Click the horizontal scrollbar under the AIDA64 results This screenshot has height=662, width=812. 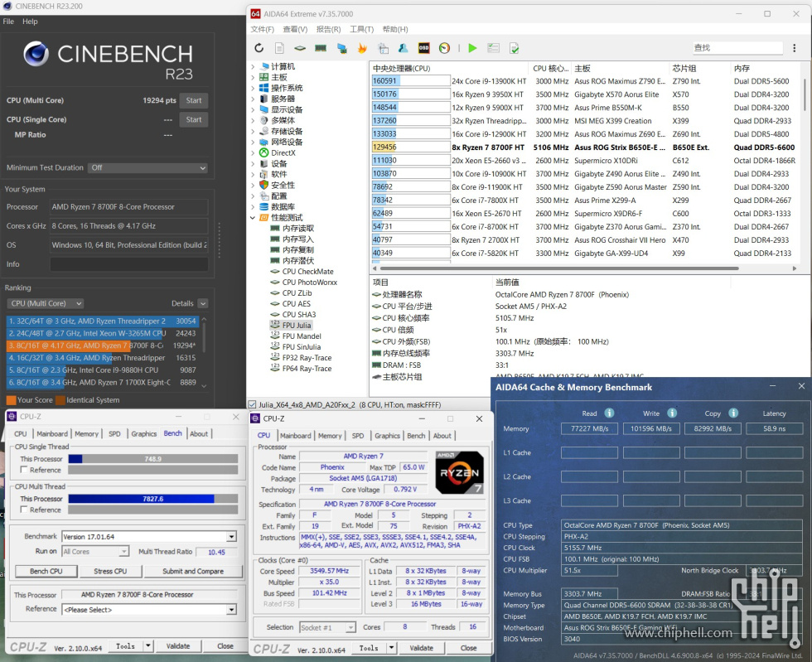[x=559, y=268]
